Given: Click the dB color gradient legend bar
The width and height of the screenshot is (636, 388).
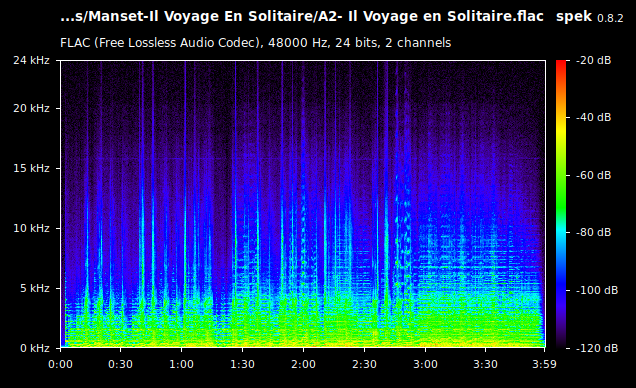Looking at the screenshot, I should [x=561, y=204].
